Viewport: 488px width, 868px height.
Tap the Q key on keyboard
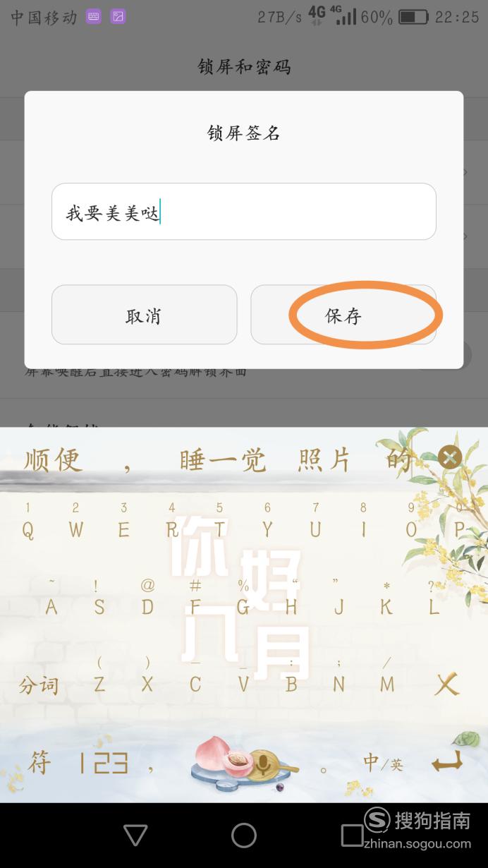[x=28, y=529]
